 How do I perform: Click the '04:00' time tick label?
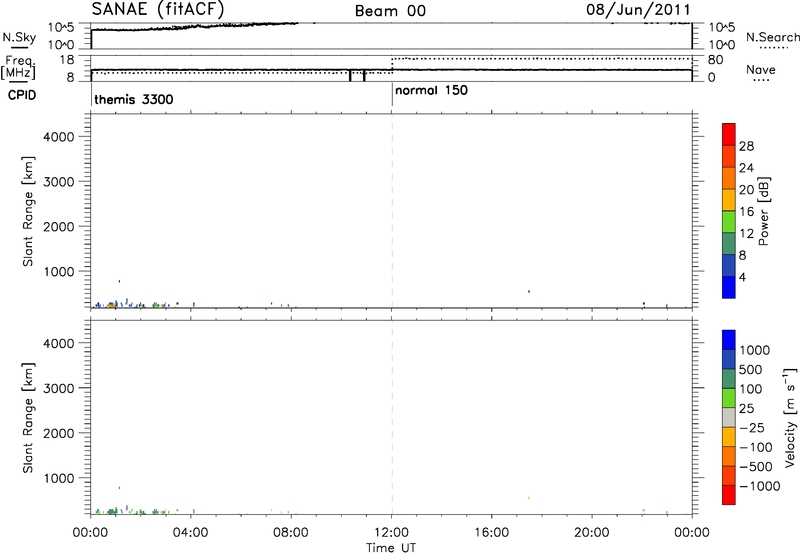point(190,533)
